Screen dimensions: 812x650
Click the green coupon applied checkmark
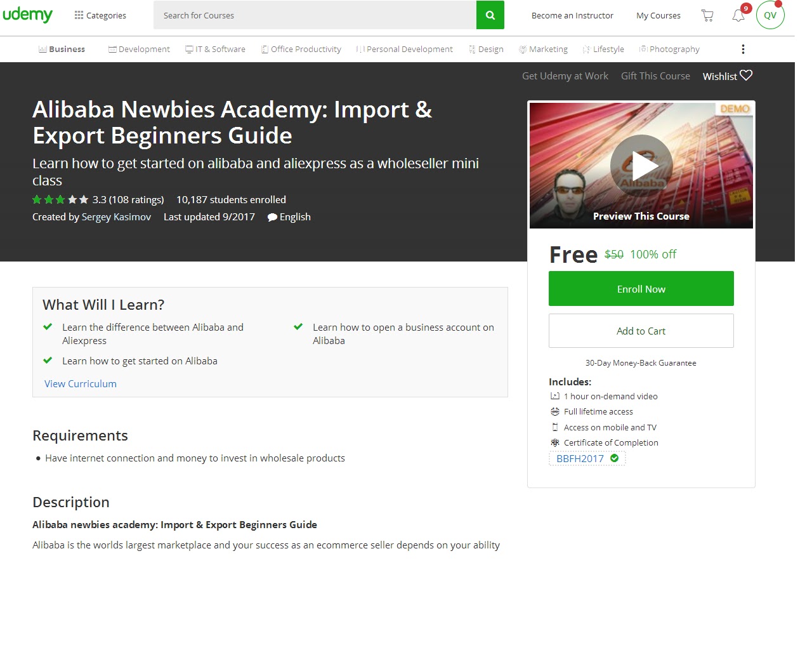(x=614, y=458)
